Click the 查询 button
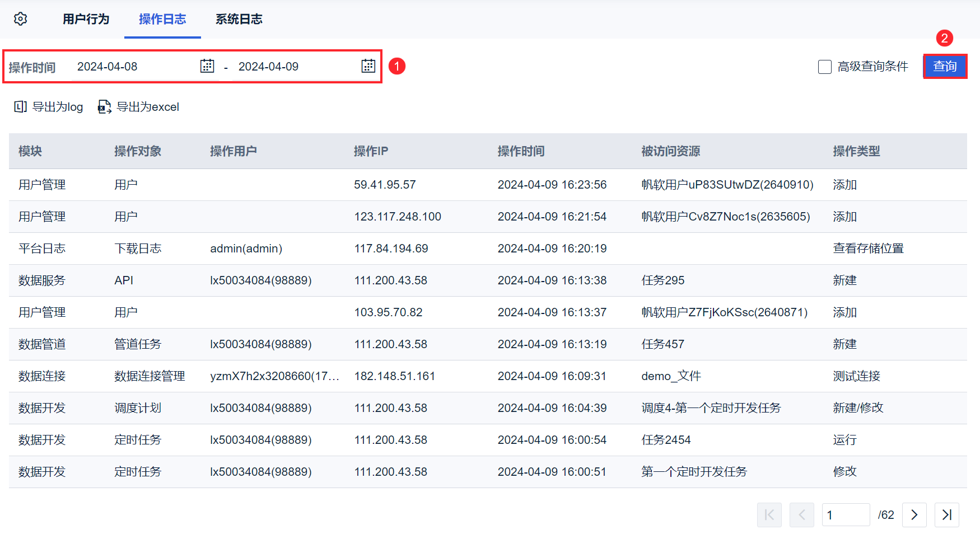This screenshot has width=980, height=534. click(x=945, y=67)
